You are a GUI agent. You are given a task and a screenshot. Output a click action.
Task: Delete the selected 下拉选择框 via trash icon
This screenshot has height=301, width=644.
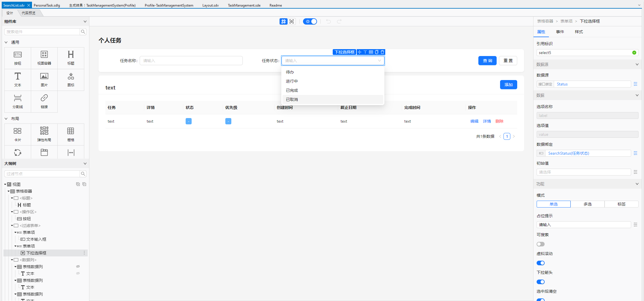[x=382, y=52]
